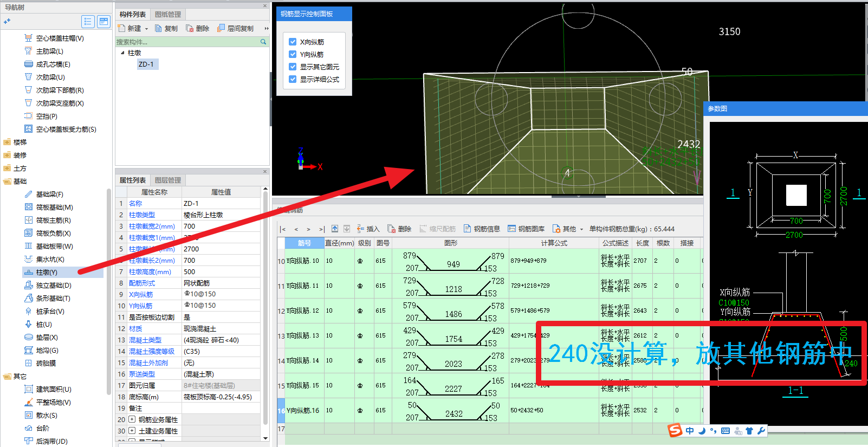Screen dimensions: 868x447
Task: Switch to 图纸管理 tab
Action: [168, 15]
